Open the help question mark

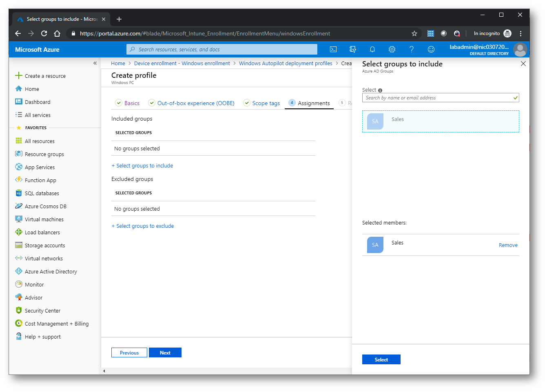click(412, 49)
